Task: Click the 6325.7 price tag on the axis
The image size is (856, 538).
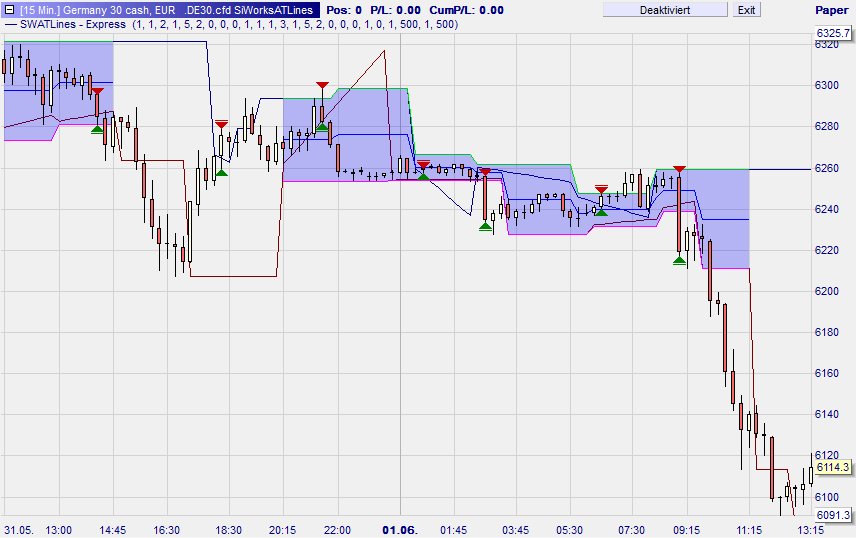Action: (833, 33)
